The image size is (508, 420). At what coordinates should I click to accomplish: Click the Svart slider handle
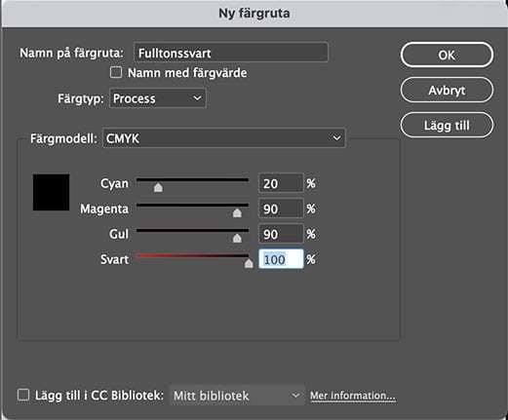tap(249, 263)
